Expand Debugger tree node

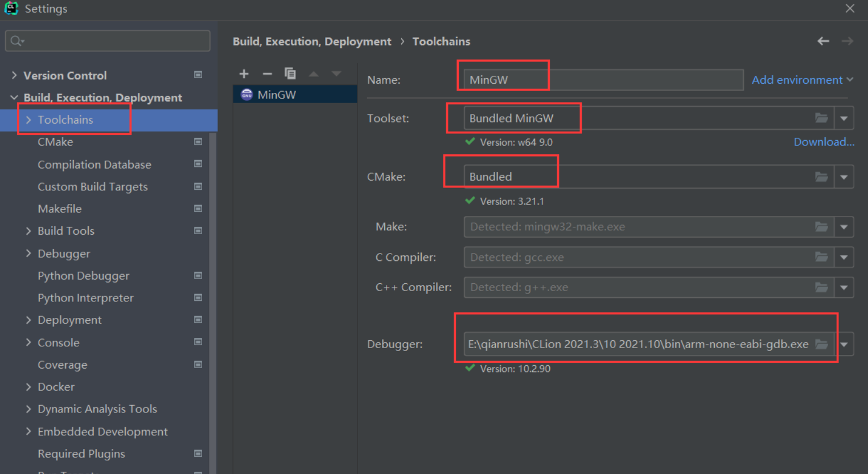pos(28,253)
